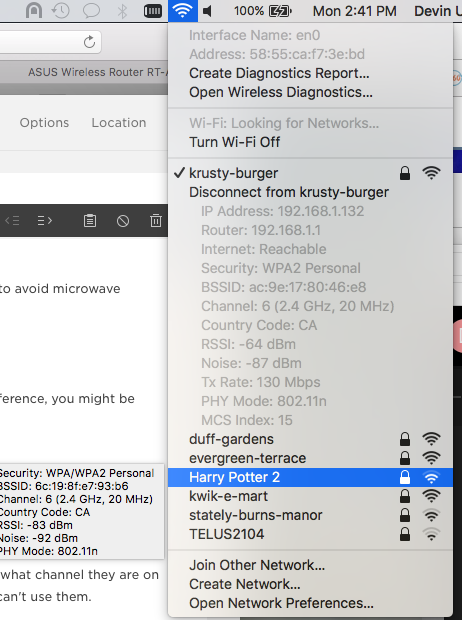
Task: Select Create Network
Action: (x=311, y=584)
